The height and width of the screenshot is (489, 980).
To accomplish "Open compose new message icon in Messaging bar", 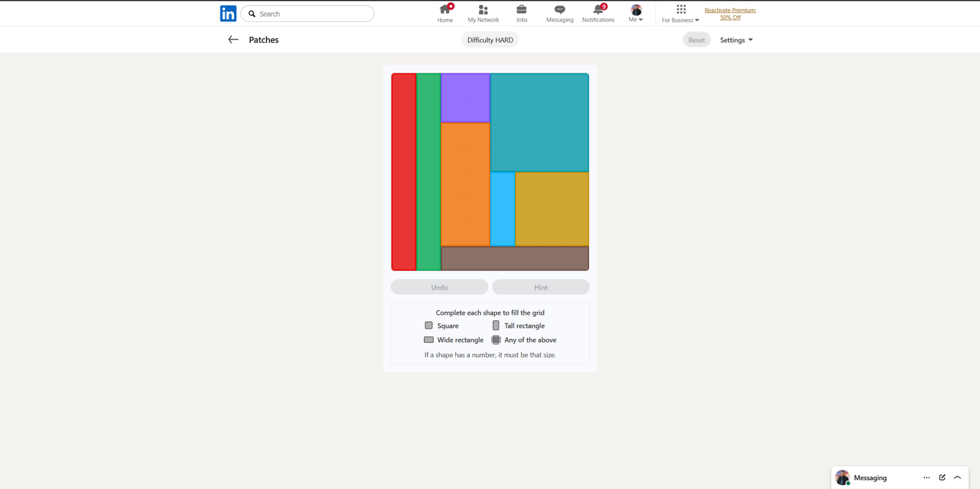I will click(x=942, y=477).
